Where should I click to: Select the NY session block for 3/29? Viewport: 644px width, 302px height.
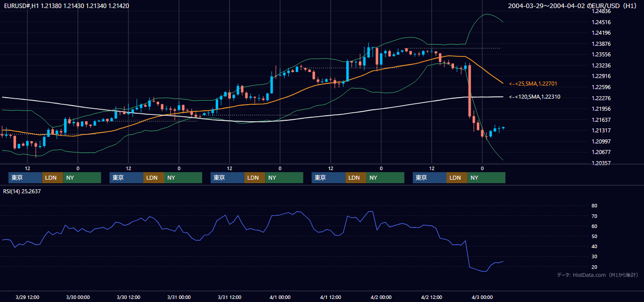tap(82, 178)
